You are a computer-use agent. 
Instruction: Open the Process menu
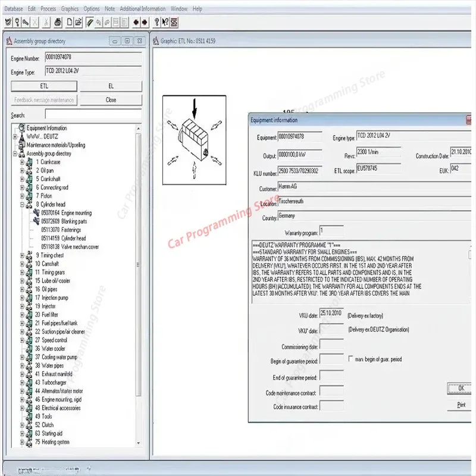coord(48,8)
